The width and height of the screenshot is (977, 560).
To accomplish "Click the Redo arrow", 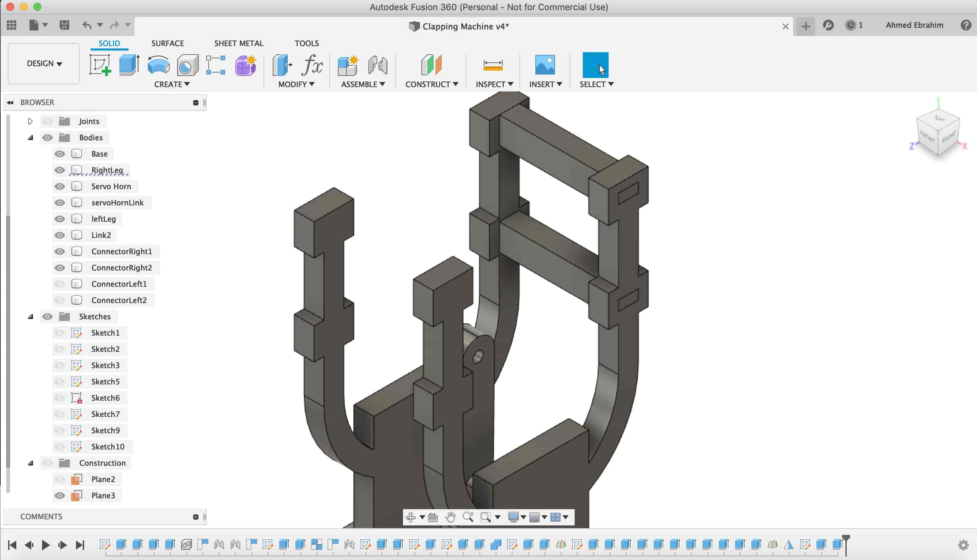I will (x=114, y=25).
